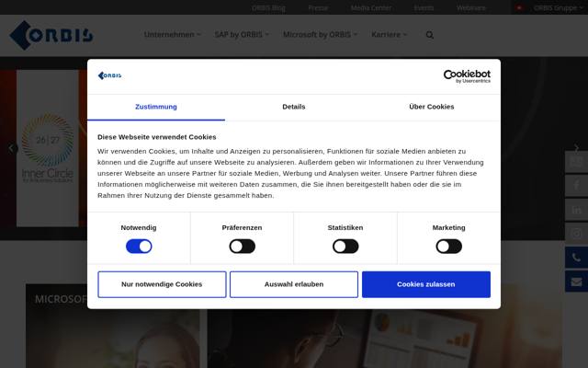Open the search magnifier icon
This screenshot has height=368, width=588.
[430, 35]
